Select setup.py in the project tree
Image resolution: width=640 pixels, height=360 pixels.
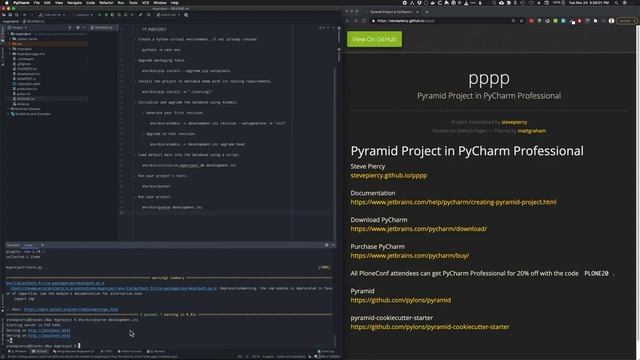click(23, 104)
